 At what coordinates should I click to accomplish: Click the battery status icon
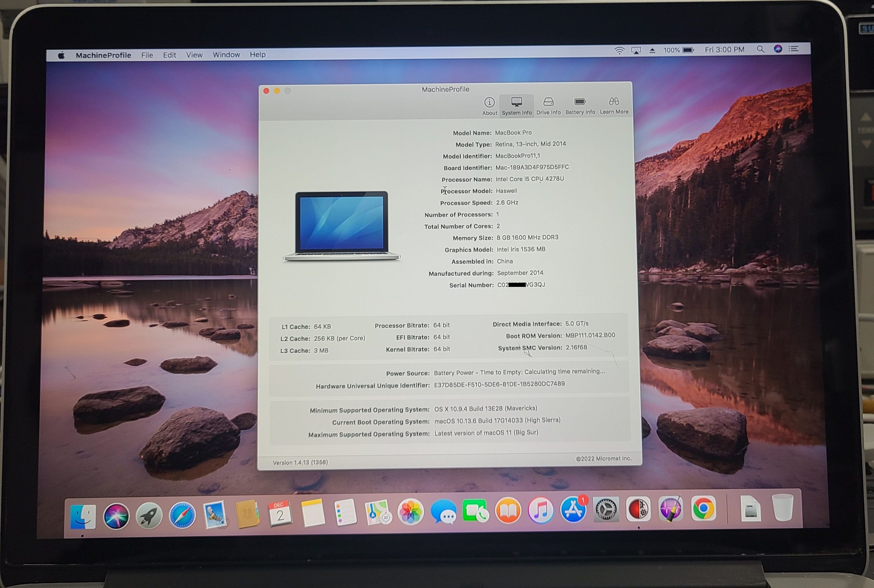point(688,50)
